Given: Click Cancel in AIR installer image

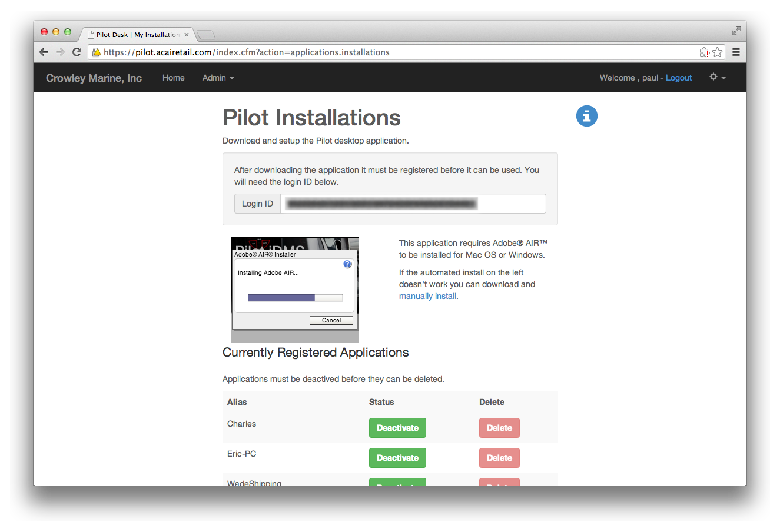Looking at the screenshot, I should pyautogui.click(x=331, y=320).
